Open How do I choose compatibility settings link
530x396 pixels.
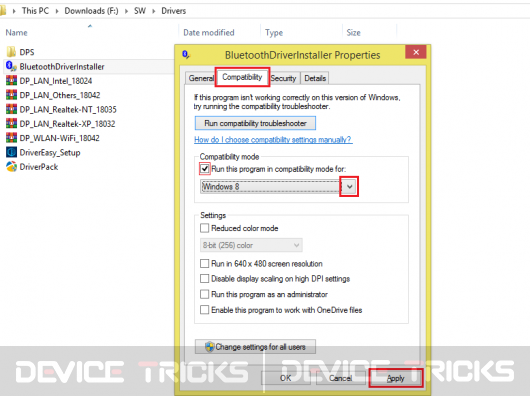coord(273,140)
